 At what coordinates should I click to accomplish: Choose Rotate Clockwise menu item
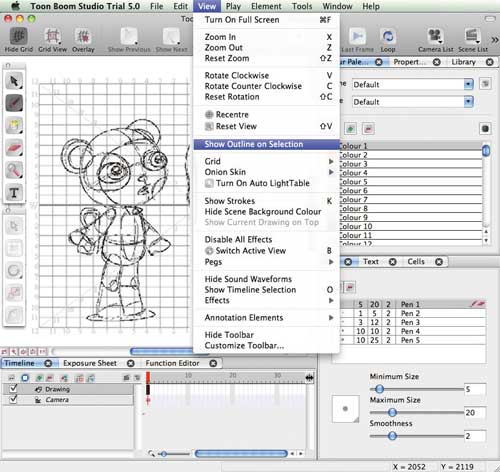click(x=266, y=76)
